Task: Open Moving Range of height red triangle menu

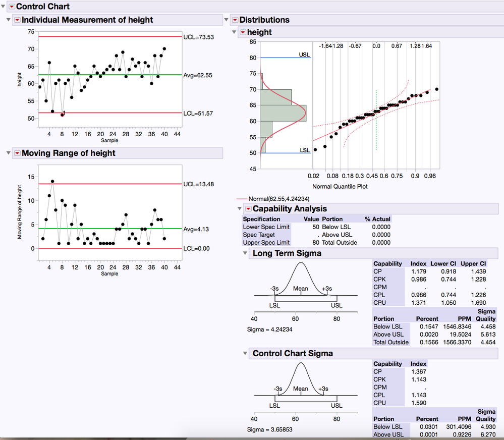Action: [18, 153]
